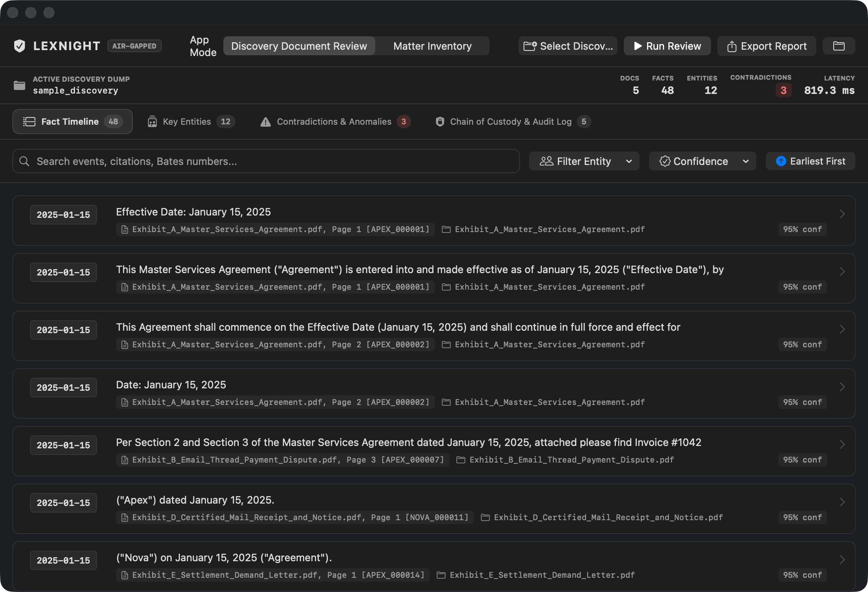The width and height of the screenshot is (868, 592).
Task: Click citation Exhibit_B Page 3 [APEX_000007]
Action: tap(282, 460)
